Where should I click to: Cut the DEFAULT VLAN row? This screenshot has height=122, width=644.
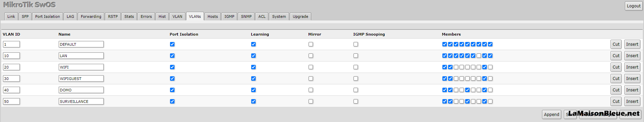(x=616, y=44)
